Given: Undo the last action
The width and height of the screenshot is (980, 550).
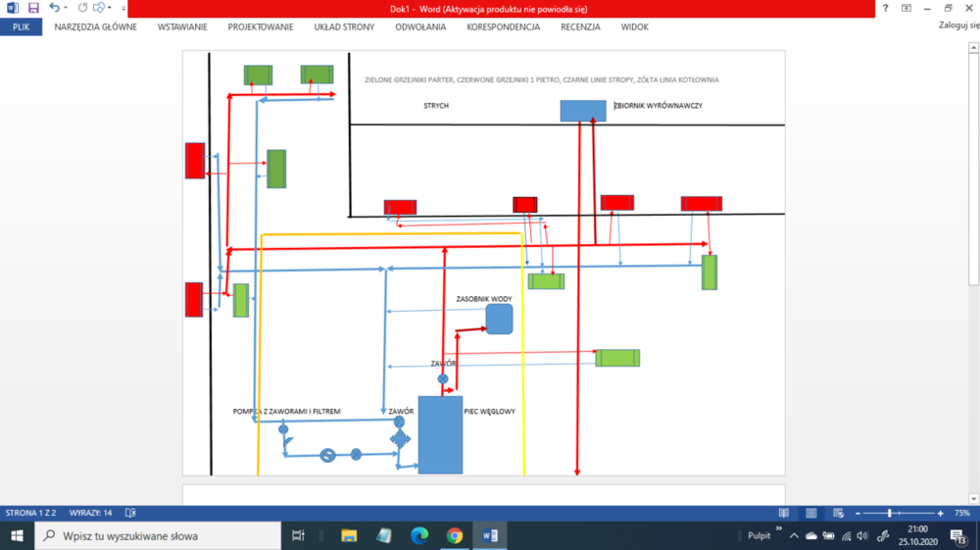Looking at the screenshot, I should (54, 8).
